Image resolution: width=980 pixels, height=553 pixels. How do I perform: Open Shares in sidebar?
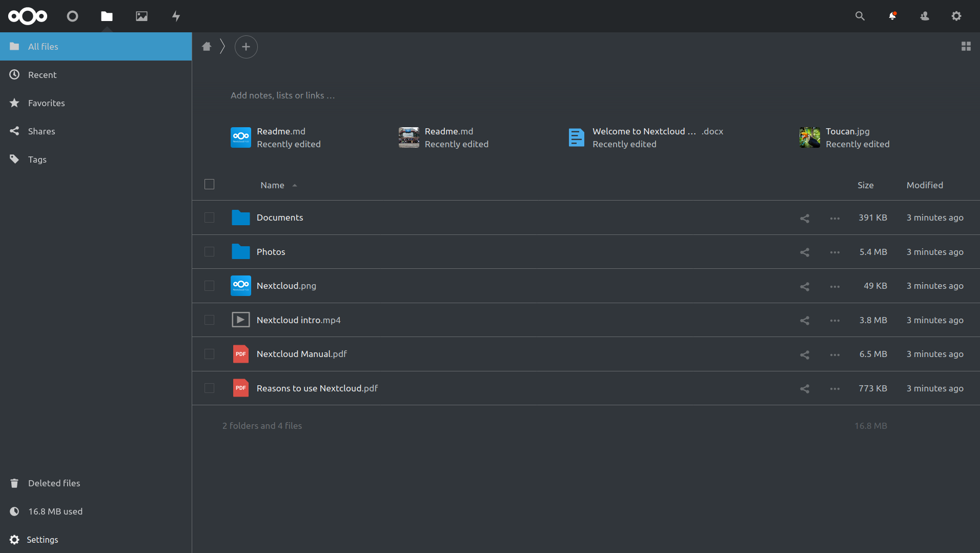tap(96, 131)
